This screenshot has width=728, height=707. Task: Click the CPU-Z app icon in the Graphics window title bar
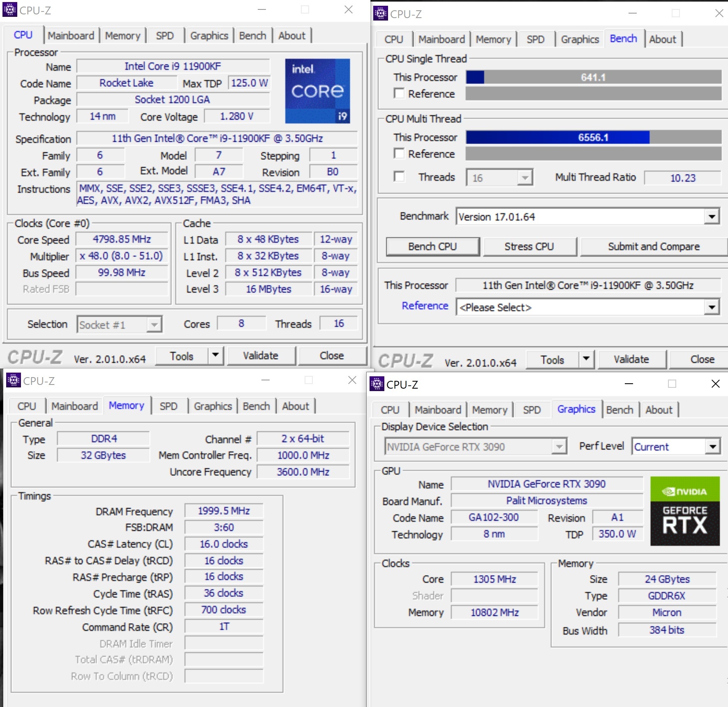377,384
